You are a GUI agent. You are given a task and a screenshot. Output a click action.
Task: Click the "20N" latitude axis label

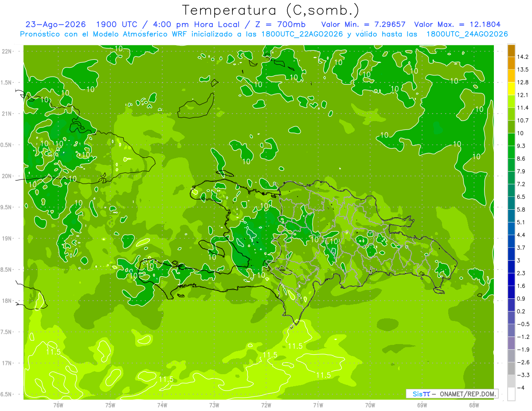[6, 176]
